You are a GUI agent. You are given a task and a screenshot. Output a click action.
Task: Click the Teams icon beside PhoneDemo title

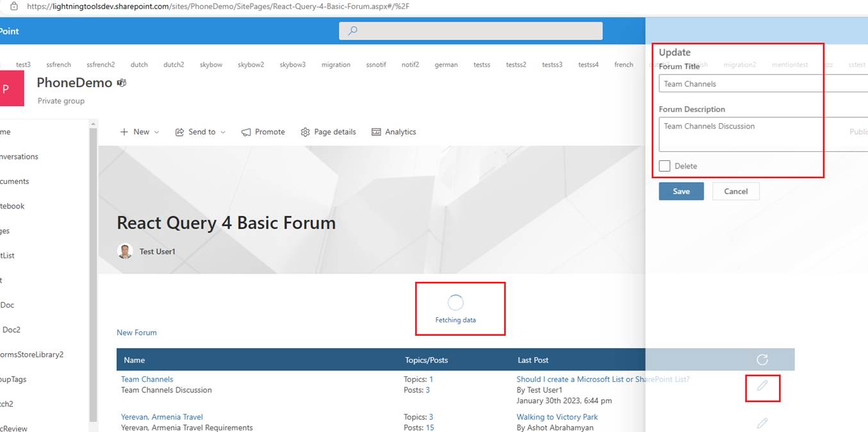[121, 83]
